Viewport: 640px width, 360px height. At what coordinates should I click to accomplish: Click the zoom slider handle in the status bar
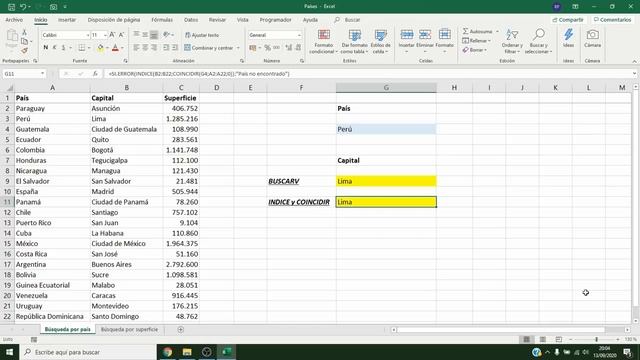point(596,340)
